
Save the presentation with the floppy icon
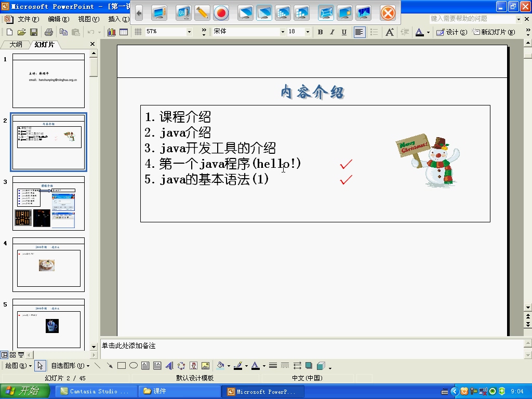point(34,32)
